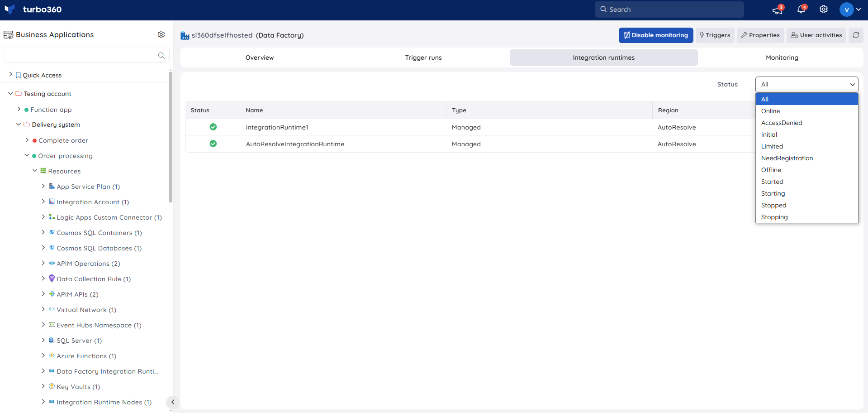Select Data Factory Integration Runti... tree item

pos(107,371)
